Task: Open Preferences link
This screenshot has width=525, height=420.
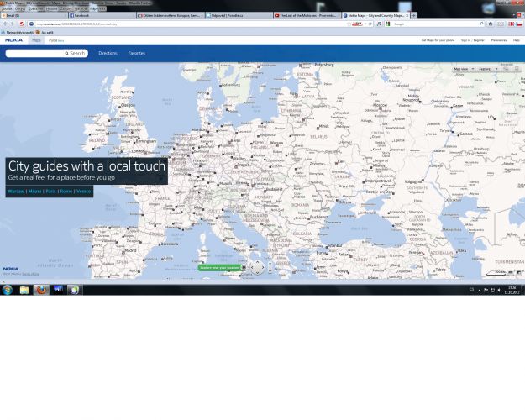Action: [x=499, y=40]
